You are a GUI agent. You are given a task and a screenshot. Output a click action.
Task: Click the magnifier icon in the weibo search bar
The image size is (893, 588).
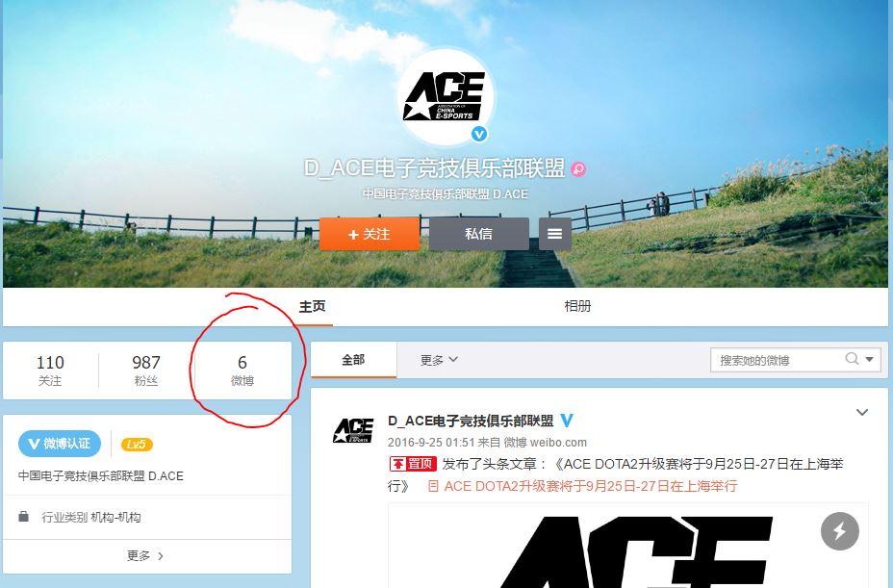tap(851, 358)
